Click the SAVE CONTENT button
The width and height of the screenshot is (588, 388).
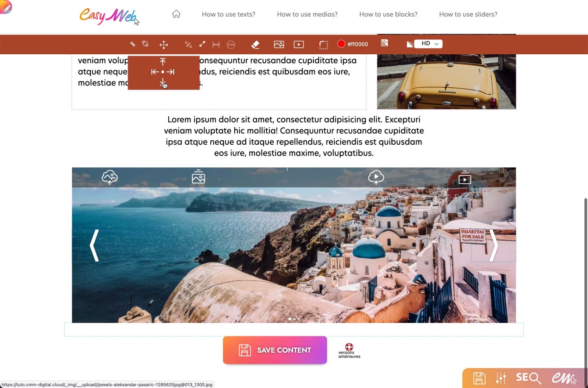tap(275, 350)
